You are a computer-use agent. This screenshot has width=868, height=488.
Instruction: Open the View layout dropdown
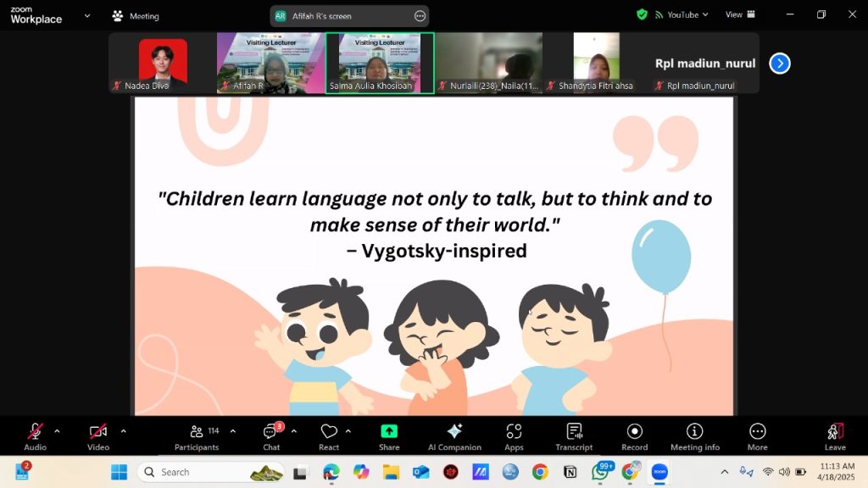click(x=739, y=14)
